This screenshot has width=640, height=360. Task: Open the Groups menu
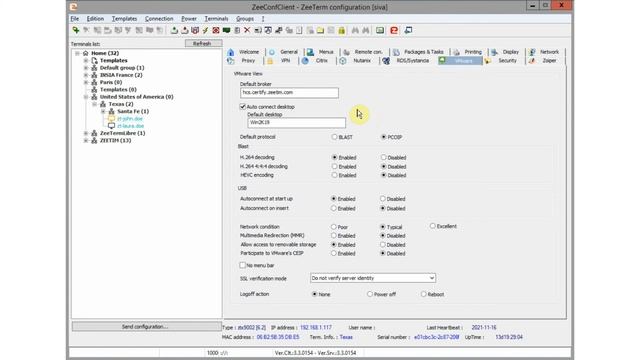(245, 19)
